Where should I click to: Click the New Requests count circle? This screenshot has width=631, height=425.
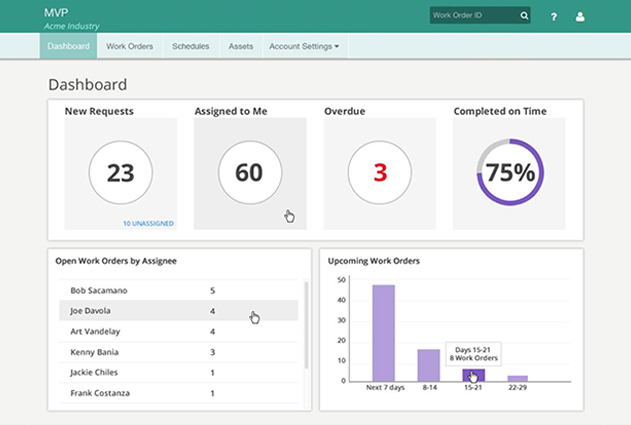coord(120,173)
